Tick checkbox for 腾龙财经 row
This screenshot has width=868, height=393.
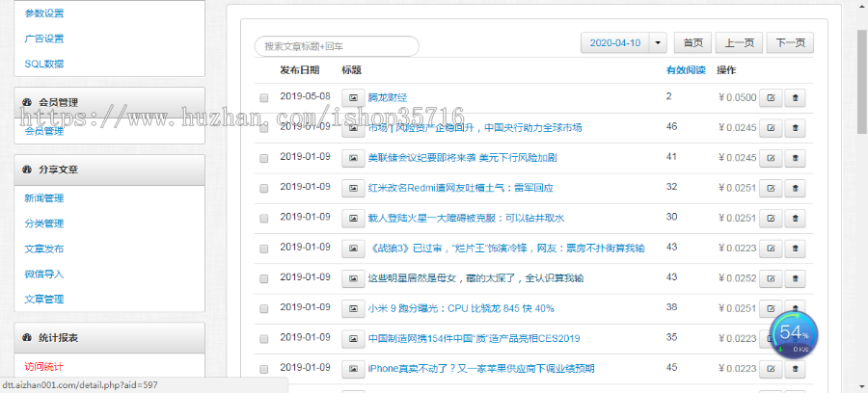(263, 98)
